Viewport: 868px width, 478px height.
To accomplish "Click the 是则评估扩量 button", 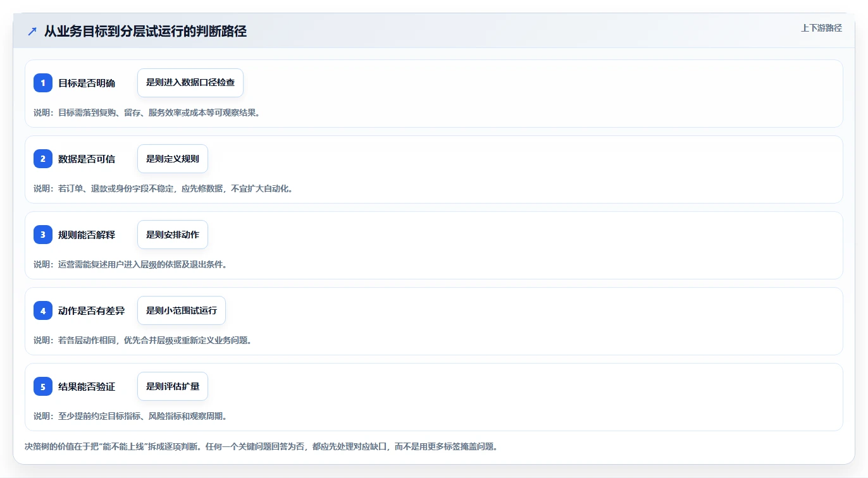I will [173, 386].
